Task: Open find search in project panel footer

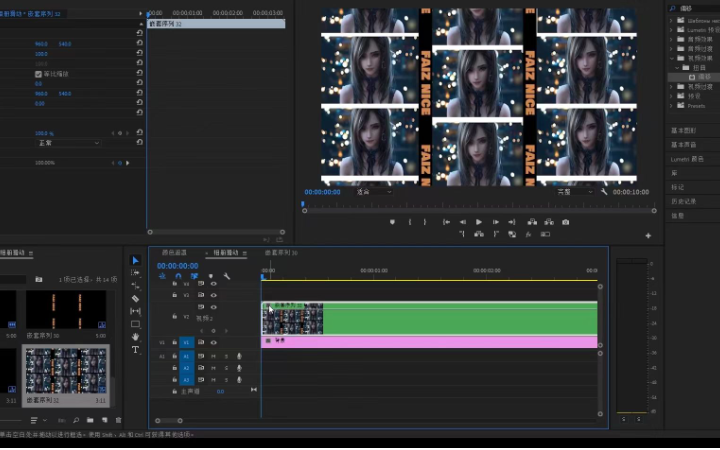Action: pyautogui.click(x=76, y=420)
